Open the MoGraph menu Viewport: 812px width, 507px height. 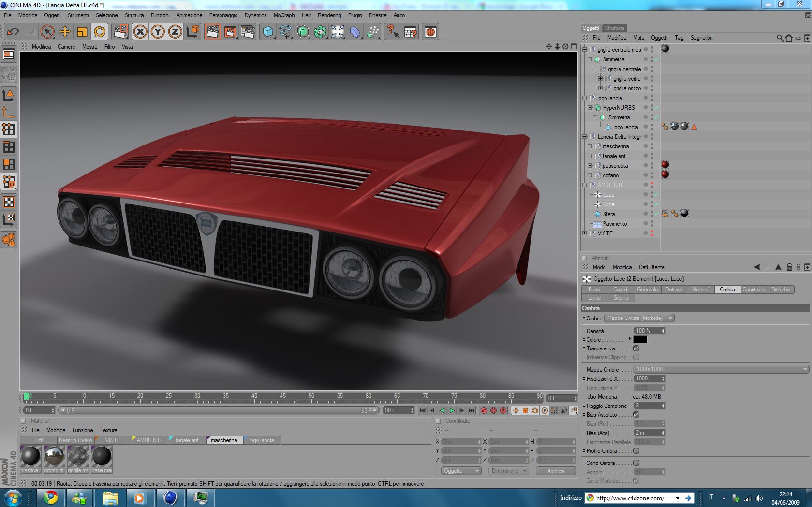[284, 15]
